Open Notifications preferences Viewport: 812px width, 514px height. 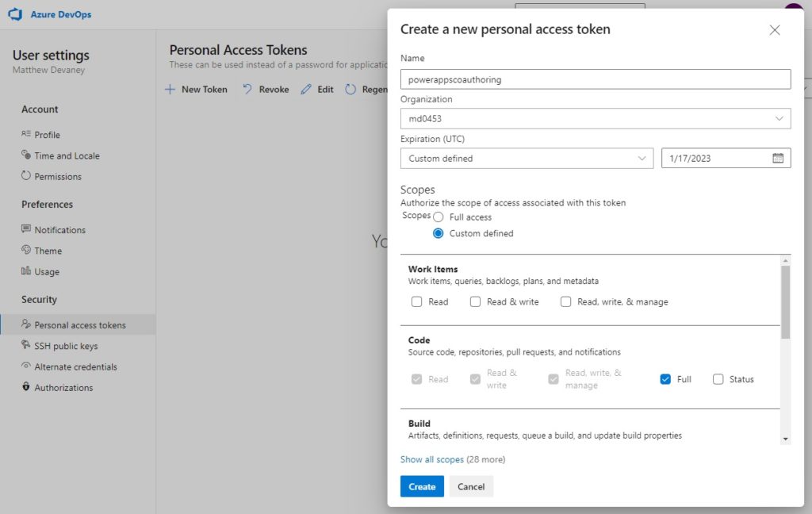[60, 230]
